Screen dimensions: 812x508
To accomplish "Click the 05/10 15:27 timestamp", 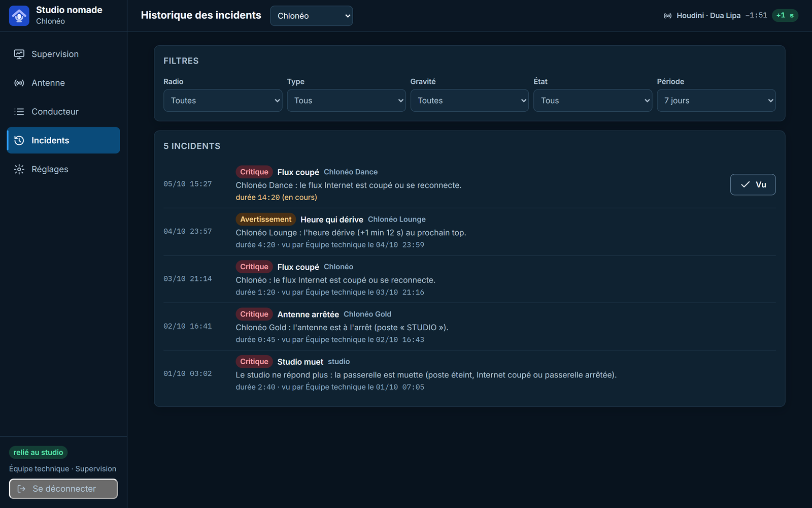I will tap(187, 184).
